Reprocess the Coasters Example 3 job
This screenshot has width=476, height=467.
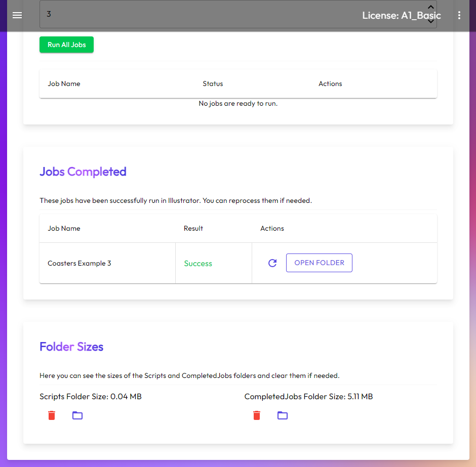272,263
